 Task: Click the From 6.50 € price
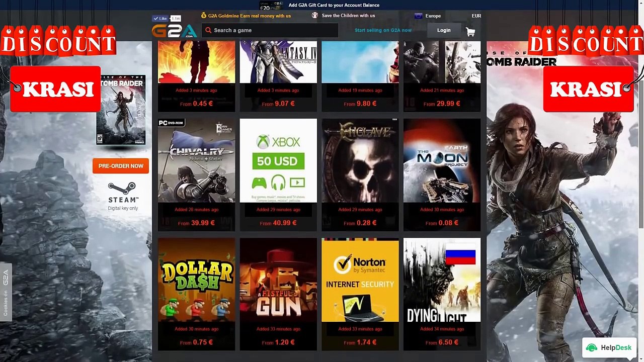pyautogui.click(x=442, y=342)
